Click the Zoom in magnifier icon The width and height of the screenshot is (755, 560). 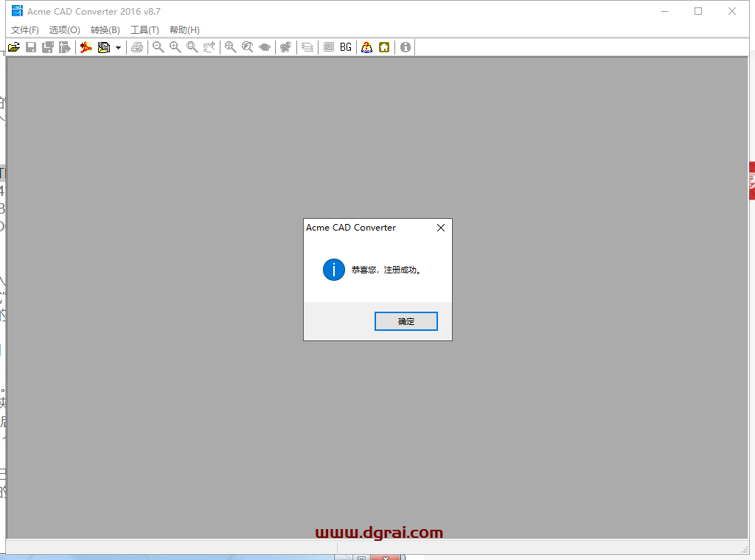tap(175, 47)
